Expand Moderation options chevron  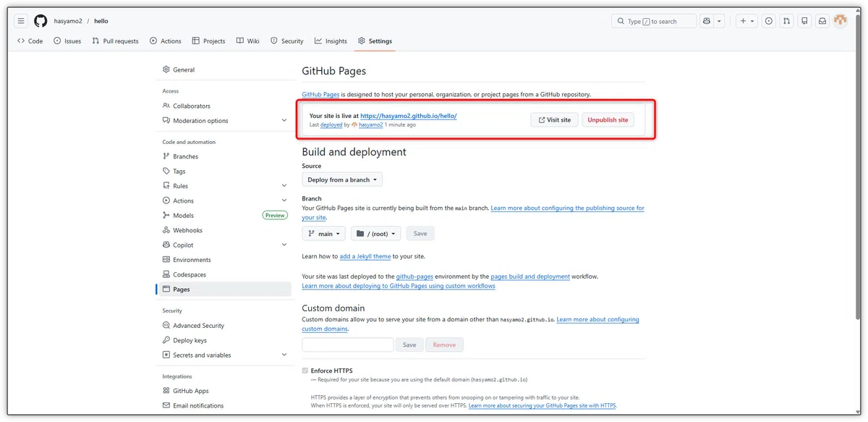pos(284,121)
